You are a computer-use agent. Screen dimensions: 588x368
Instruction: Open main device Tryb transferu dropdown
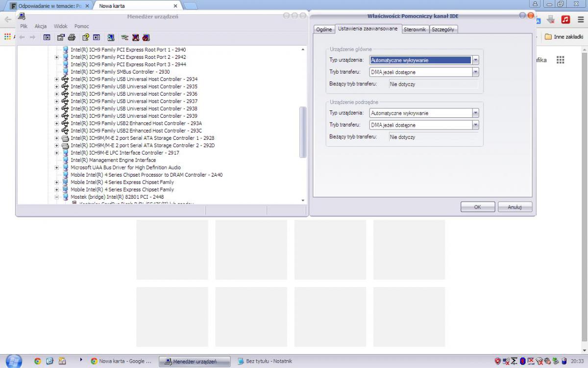pos(475,72)
